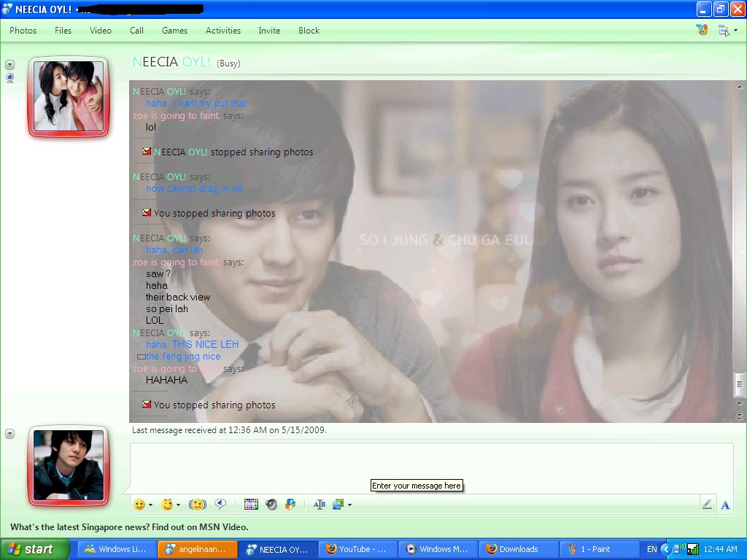Open dropdown arrow next to photo stack icon
The image size is (747, 560).
(x=349, y=505)
